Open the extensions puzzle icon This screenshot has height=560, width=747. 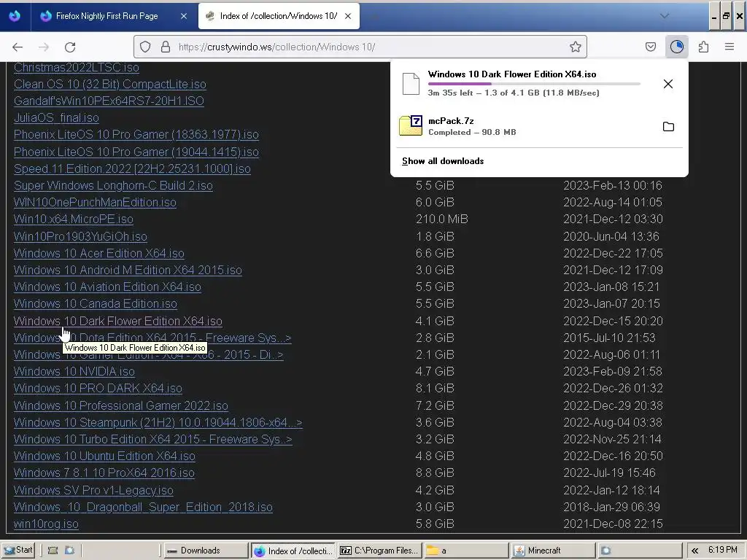tap(703, 47)
